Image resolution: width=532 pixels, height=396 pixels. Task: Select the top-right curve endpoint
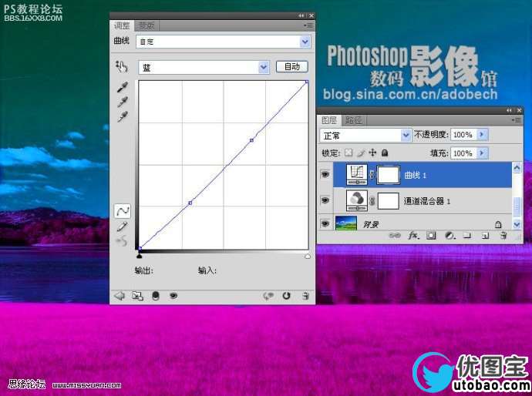pyautogui.click(x=307, y=82)
